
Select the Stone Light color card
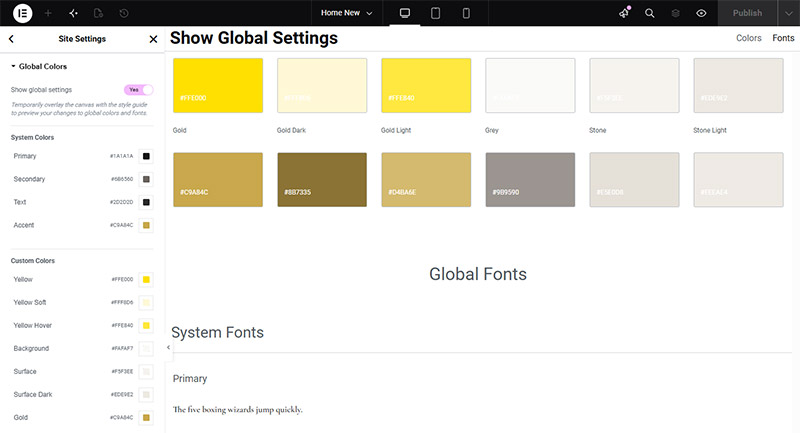click(738, 85)
